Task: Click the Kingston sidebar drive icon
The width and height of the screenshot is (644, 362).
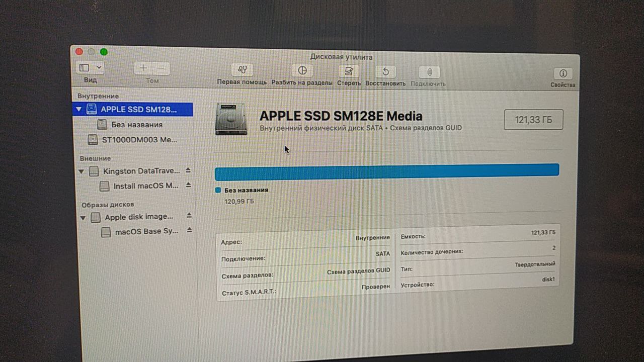Action: pyautogui.click(x=94, y=171)
